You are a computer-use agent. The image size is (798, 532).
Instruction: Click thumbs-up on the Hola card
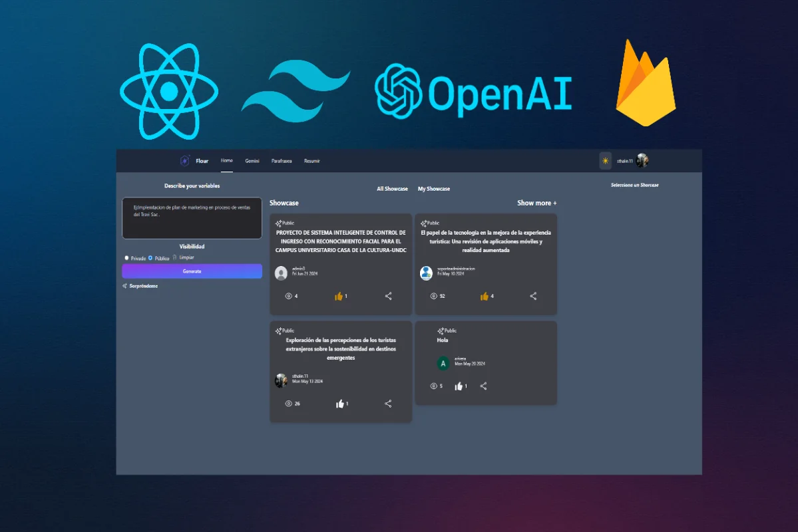point(459,386)
